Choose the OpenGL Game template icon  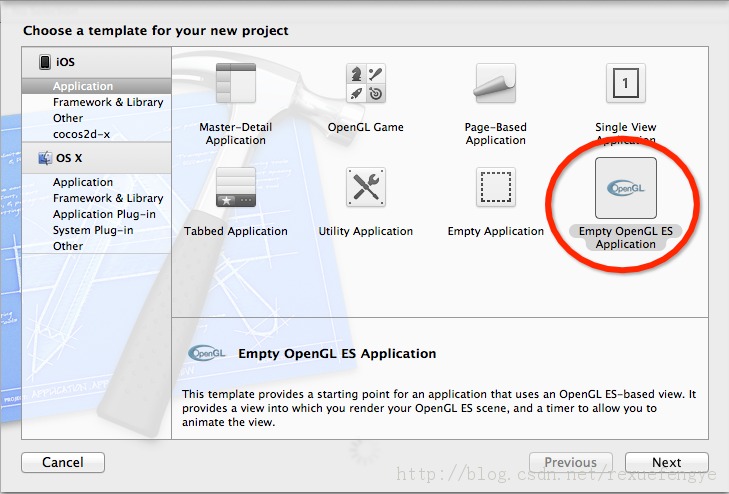366,83
